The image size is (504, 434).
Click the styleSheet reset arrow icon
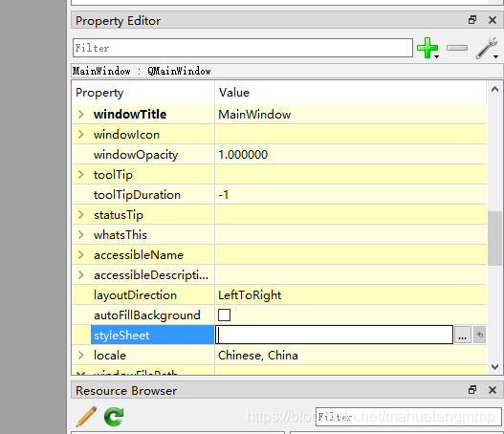479,335
